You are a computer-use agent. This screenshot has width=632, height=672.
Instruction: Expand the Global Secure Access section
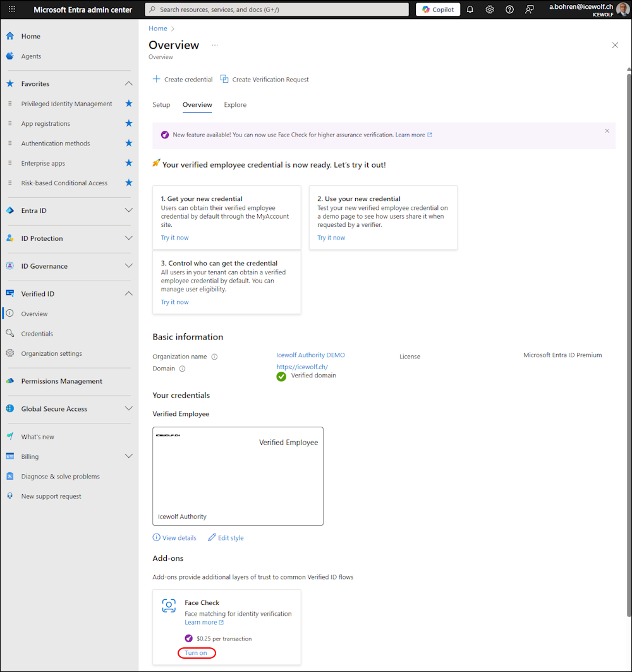coord(128,408)
